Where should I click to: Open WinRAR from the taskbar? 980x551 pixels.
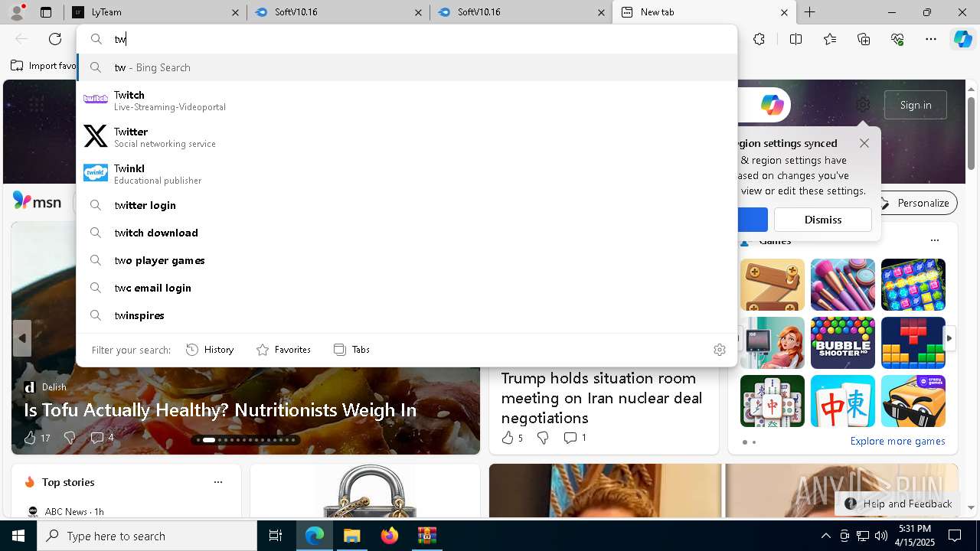pyautogui.click(x=426, y=536)
